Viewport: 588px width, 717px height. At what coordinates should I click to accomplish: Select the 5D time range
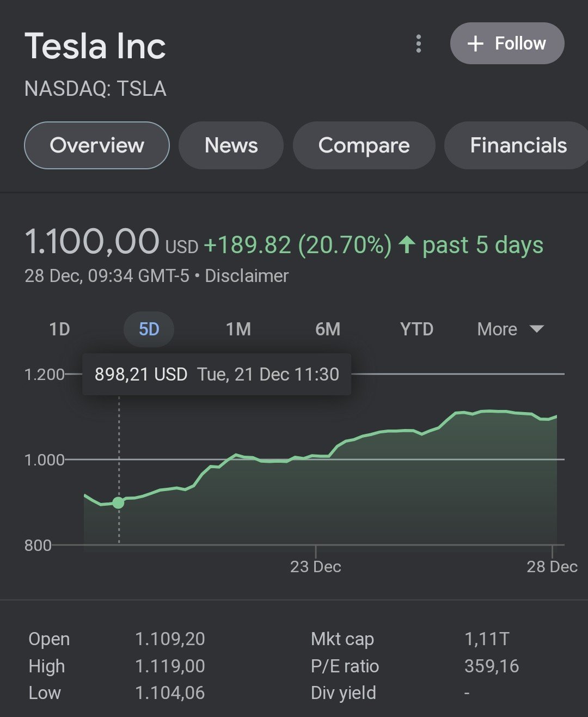coord(149,329)
